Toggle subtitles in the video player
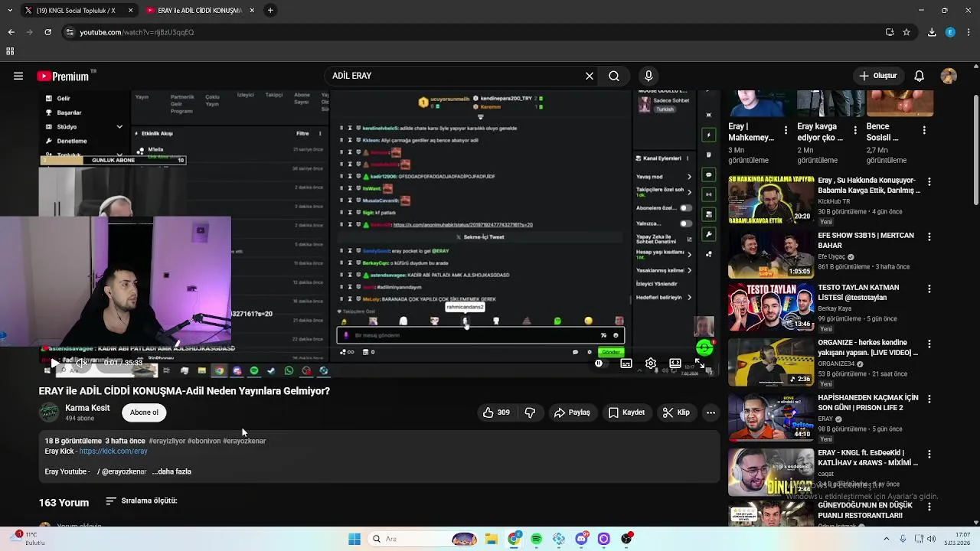This screenshot has width=980, height=551. pyautogui.click(x=626, y=364)
